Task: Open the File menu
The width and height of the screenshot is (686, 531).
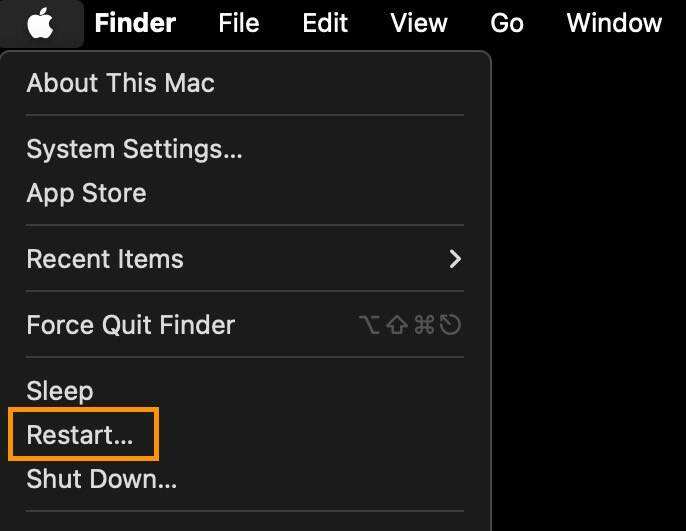Action: (x=238, y=23)
